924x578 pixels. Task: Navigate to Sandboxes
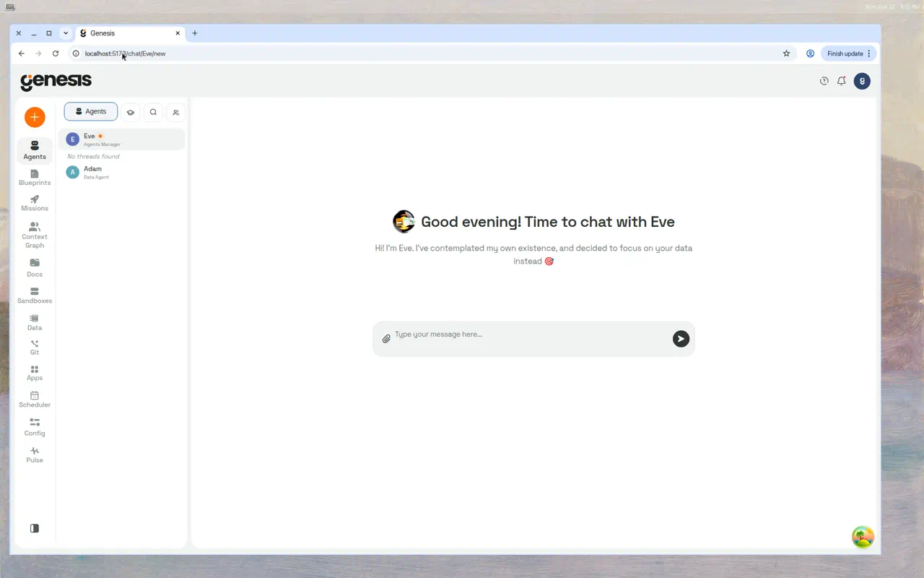[x=35, y=296]
